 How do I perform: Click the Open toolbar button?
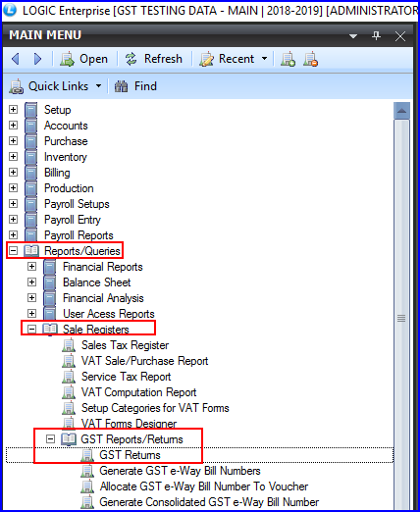(83, 59)
